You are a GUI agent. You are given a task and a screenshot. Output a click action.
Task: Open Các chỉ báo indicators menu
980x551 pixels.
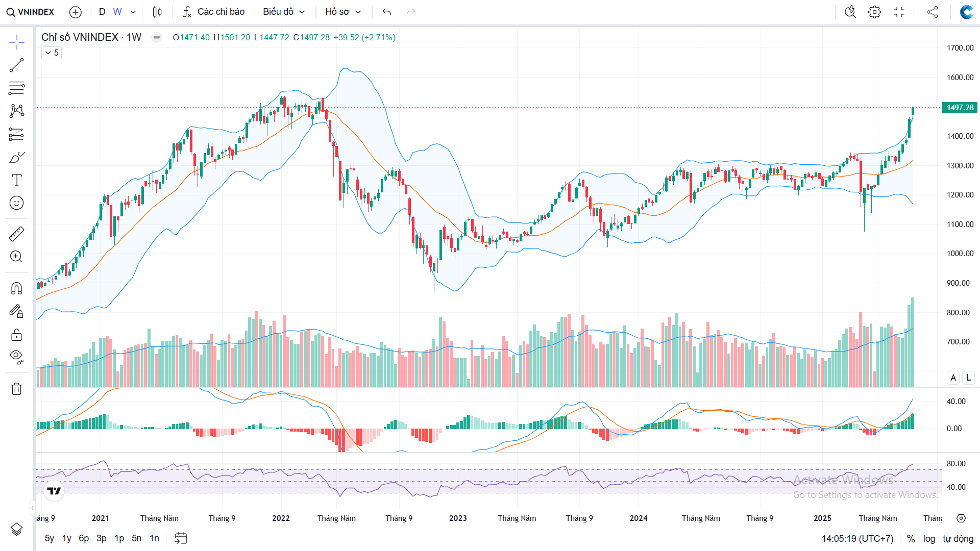213,12
